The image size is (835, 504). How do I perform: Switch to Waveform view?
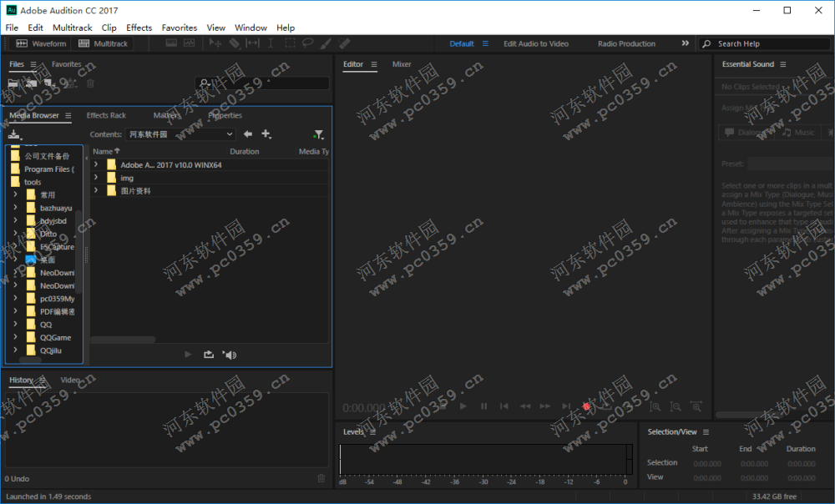point(41,43)
